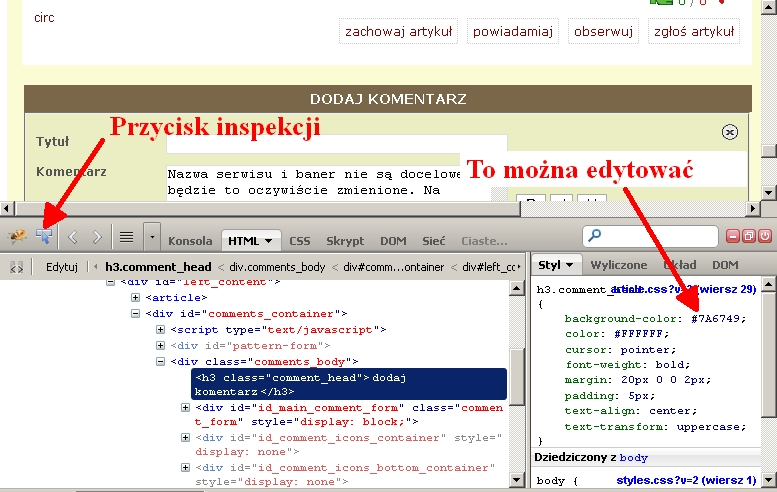Collapse the comments_body div node
The height and width of the screenshot is (492, 777).
pyautogui.click(x=160, y=361)
